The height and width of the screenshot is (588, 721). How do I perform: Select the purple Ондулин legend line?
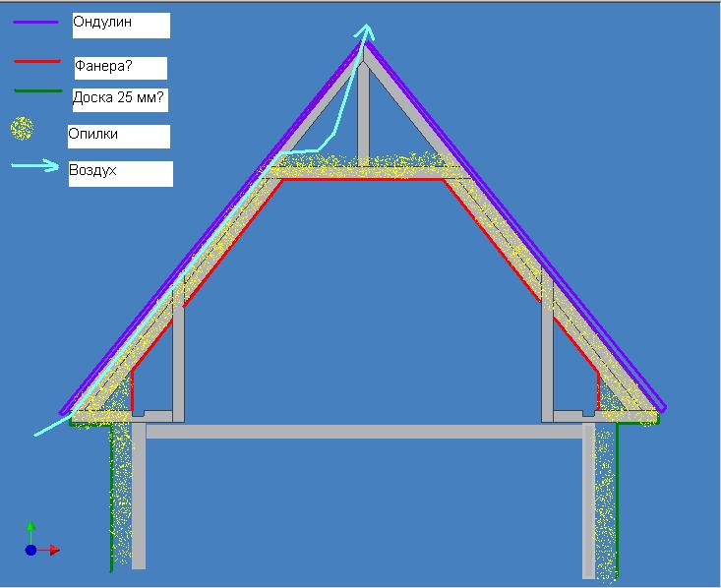(x=36, y=22)
